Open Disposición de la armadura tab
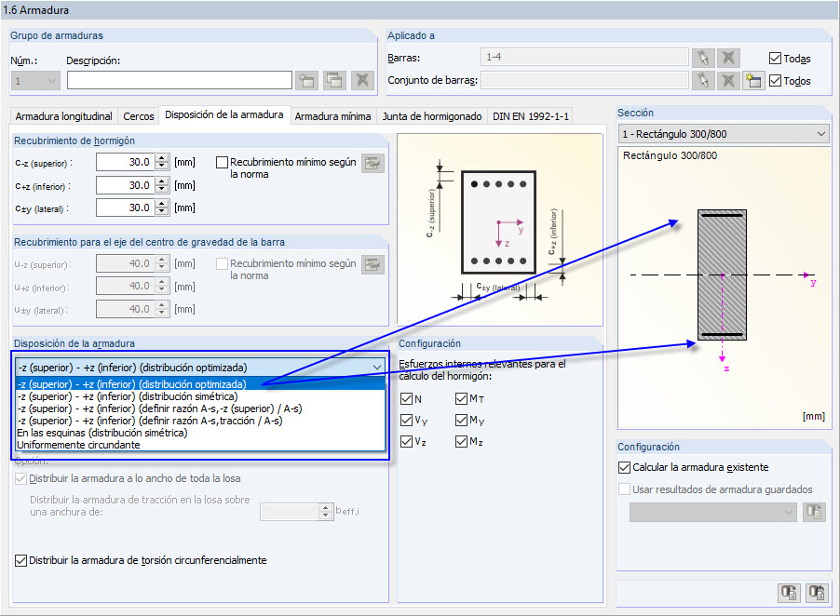 coord(224,114)
